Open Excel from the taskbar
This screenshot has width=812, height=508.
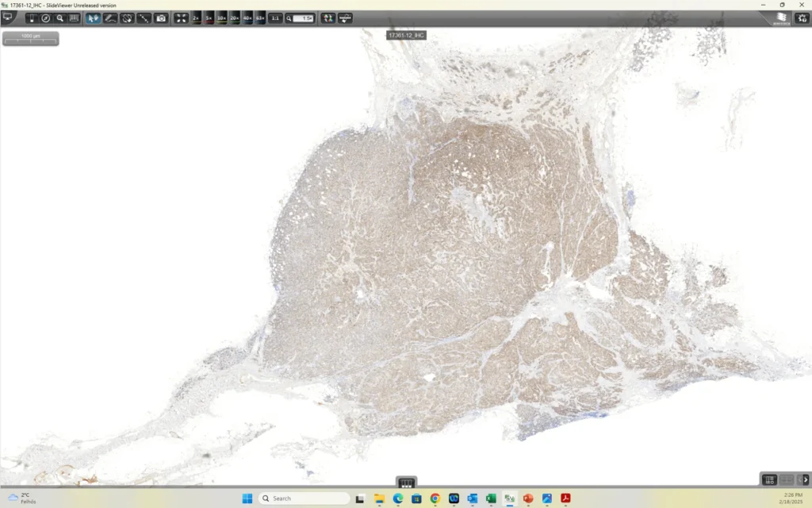491,498
